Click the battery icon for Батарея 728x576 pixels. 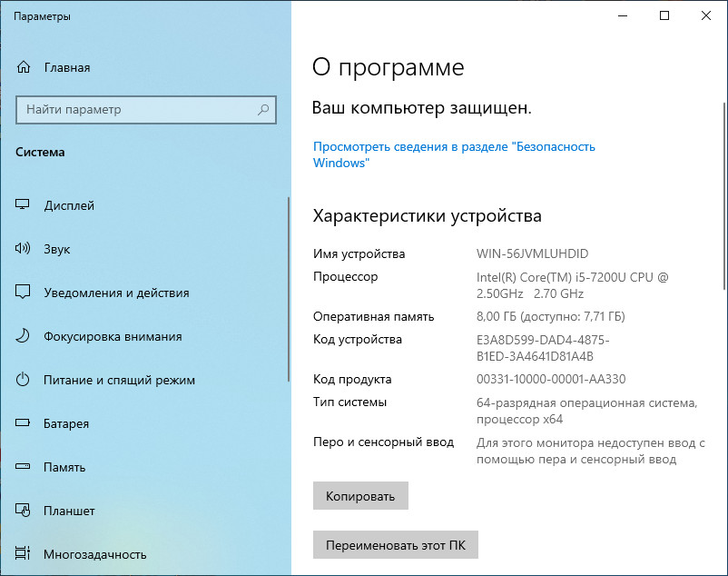click(x=24, y=423)
